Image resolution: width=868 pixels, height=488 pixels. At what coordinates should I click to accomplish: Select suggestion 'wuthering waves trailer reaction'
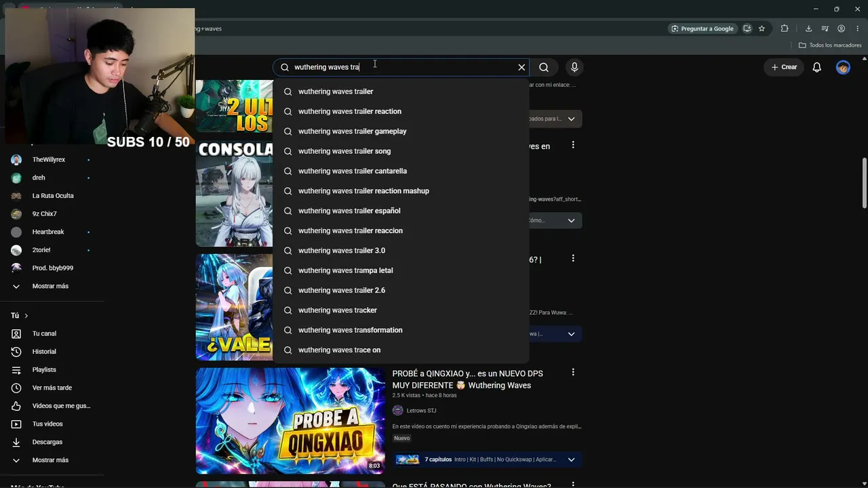pos(401,111)
